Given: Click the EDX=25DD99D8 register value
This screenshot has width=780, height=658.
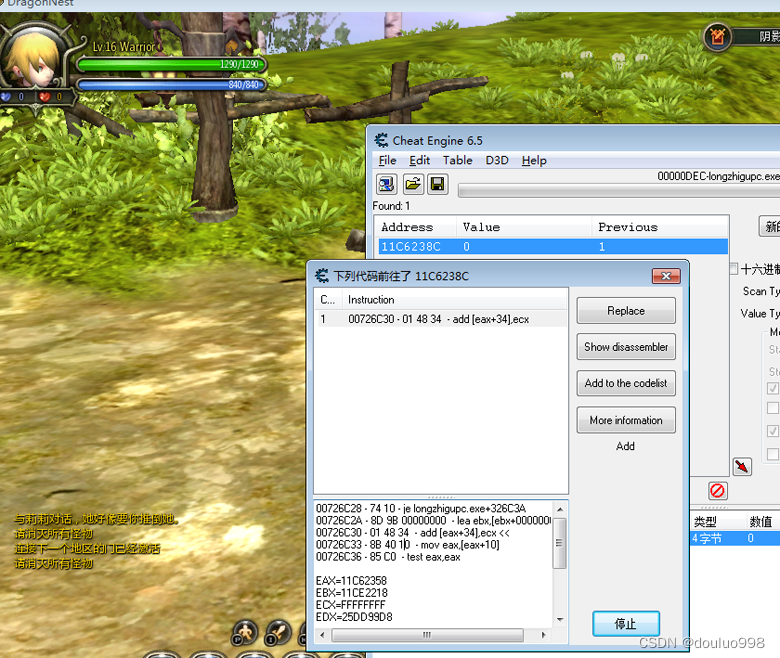Looking at the screenshot, I should pyautogui.click(x=354, y=617).
